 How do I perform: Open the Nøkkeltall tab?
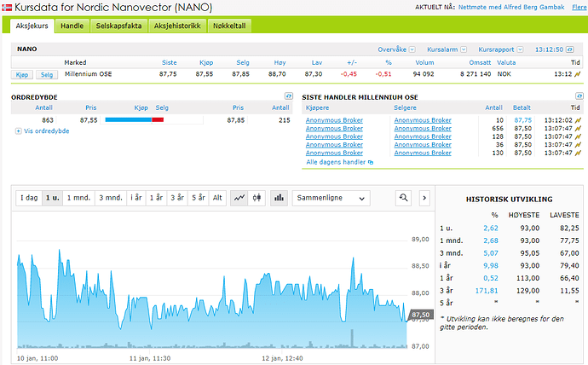pos(229,26)
